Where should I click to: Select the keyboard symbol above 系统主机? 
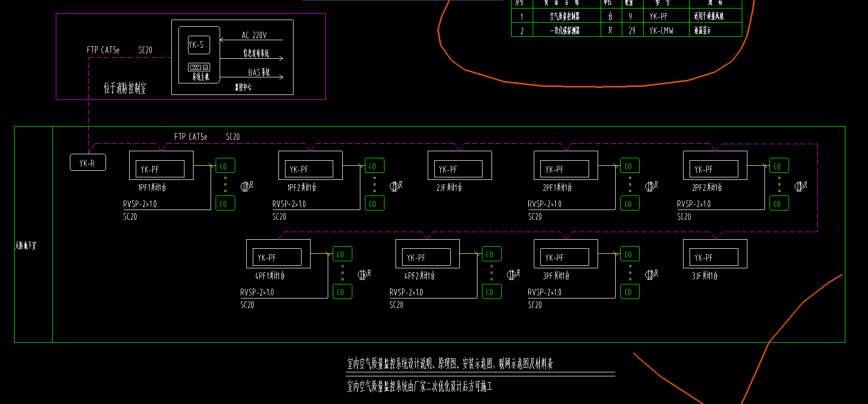(199, 67)
